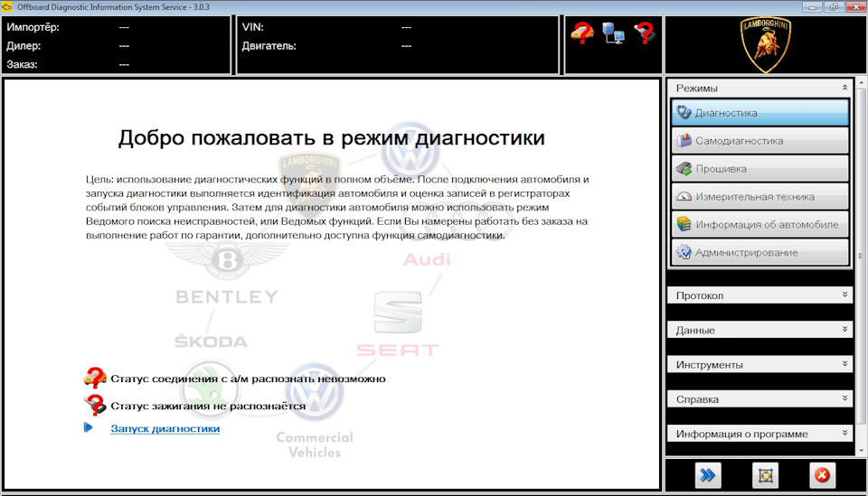Click the Lamborghini brand logo

pos(766,44)
